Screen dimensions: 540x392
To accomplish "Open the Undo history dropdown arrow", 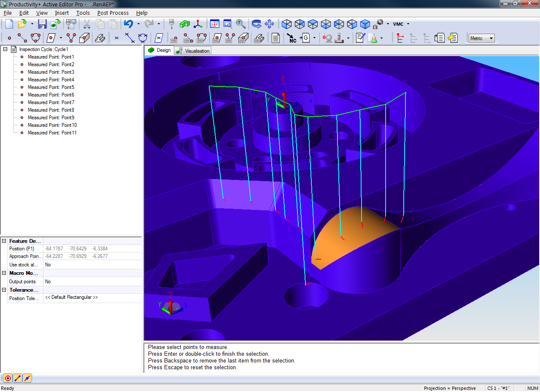I will click(x=138, y=24).
